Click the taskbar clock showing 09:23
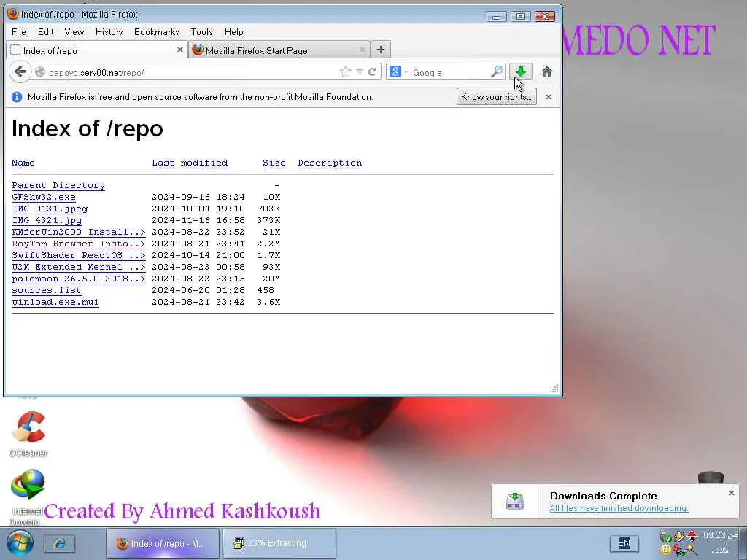747x560 pixels. [x=719, y=535]
